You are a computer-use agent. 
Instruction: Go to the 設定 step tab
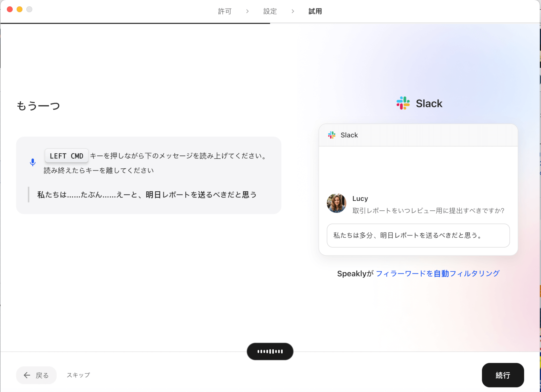pos(270,11)
